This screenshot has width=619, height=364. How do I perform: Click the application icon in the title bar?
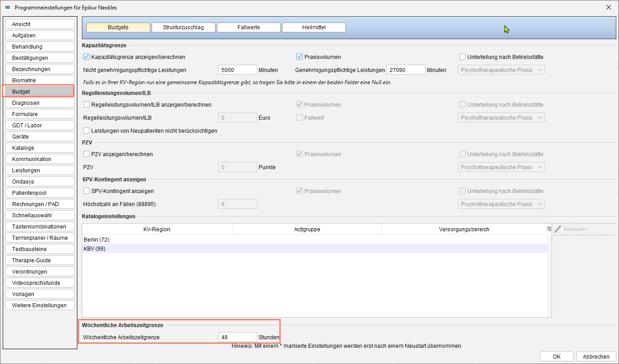[7, 7]
